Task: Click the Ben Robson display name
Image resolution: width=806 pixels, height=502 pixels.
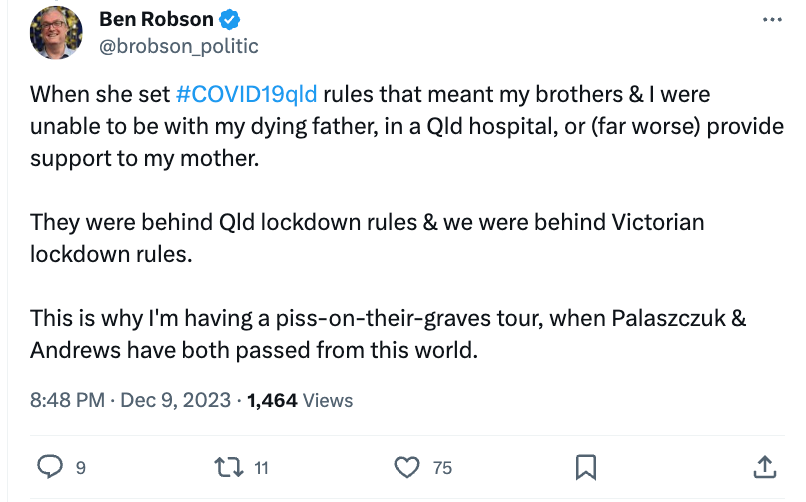Action: coord(156,20)
